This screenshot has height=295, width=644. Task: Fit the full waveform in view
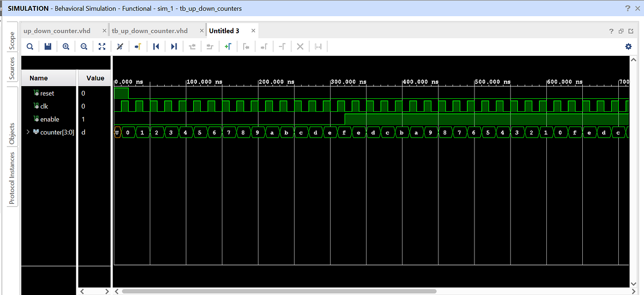[102, 47]
